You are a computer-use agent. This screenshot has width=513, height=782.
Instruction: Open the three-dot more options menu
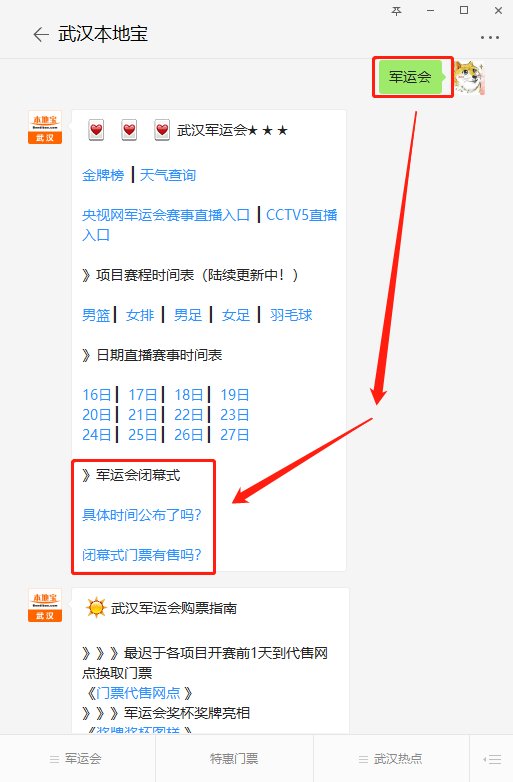pos(490,37)
